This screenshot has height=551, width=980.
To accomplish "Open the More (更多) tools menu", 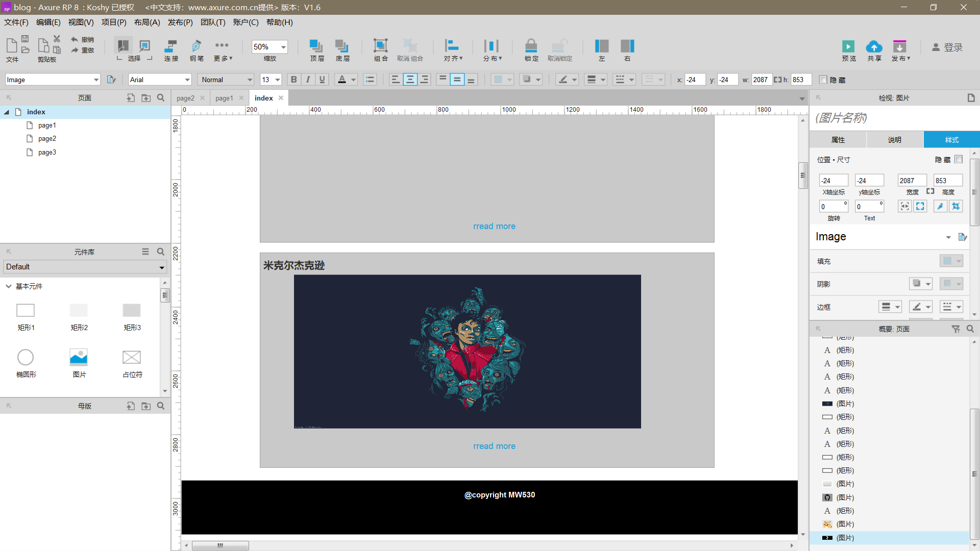I will tap(222, 45).
